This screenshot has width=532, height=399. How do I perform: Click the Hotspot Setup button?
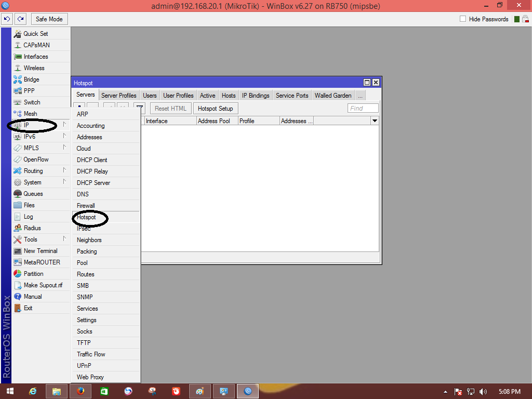pos(216,109)
